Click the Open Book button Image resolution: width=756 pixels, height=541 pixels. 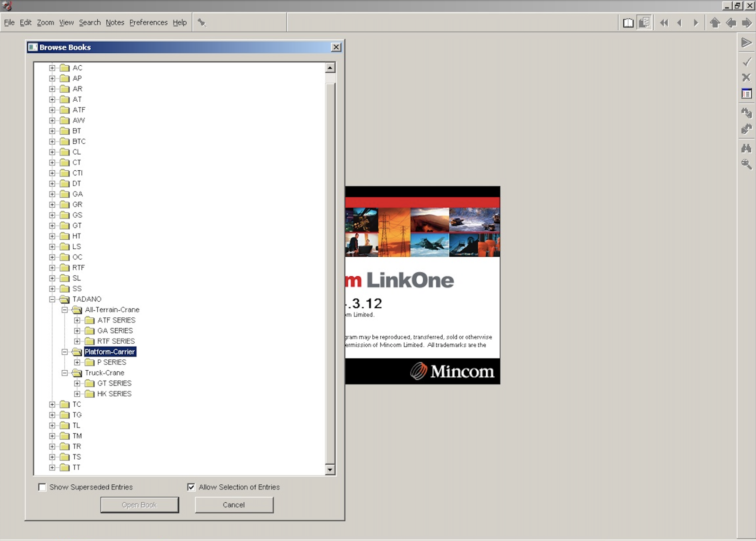pos(139,505)
